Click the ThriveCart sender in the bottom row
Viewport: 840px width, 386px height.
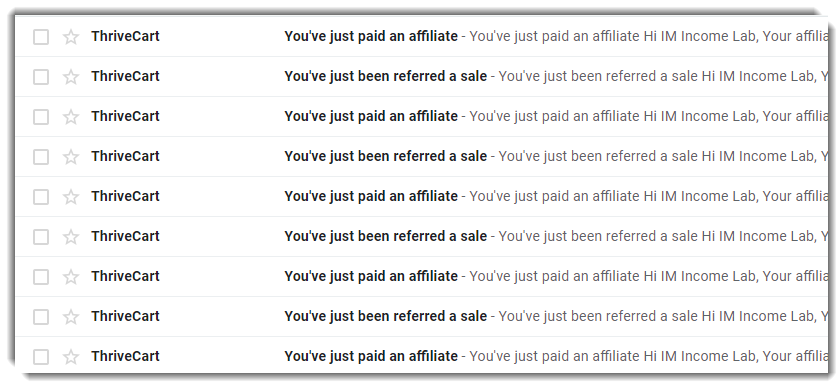125,356
